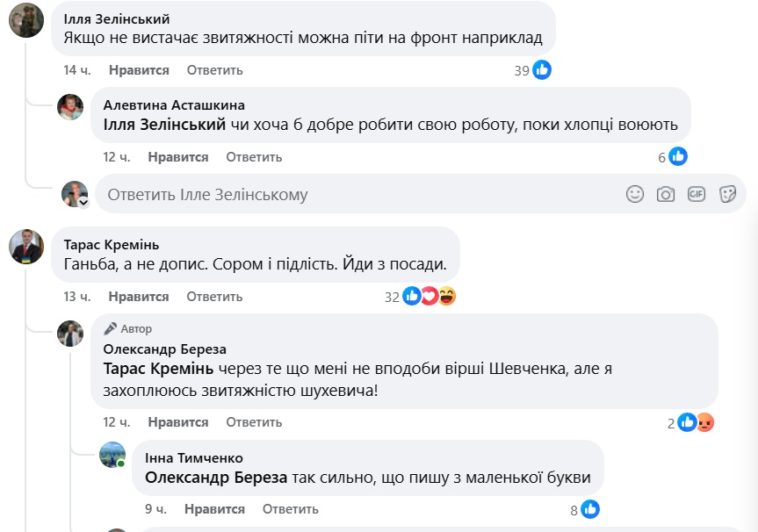Open emoji picker in reply box
The height and width of the screenshot is (532, 758).
(635, 194)
